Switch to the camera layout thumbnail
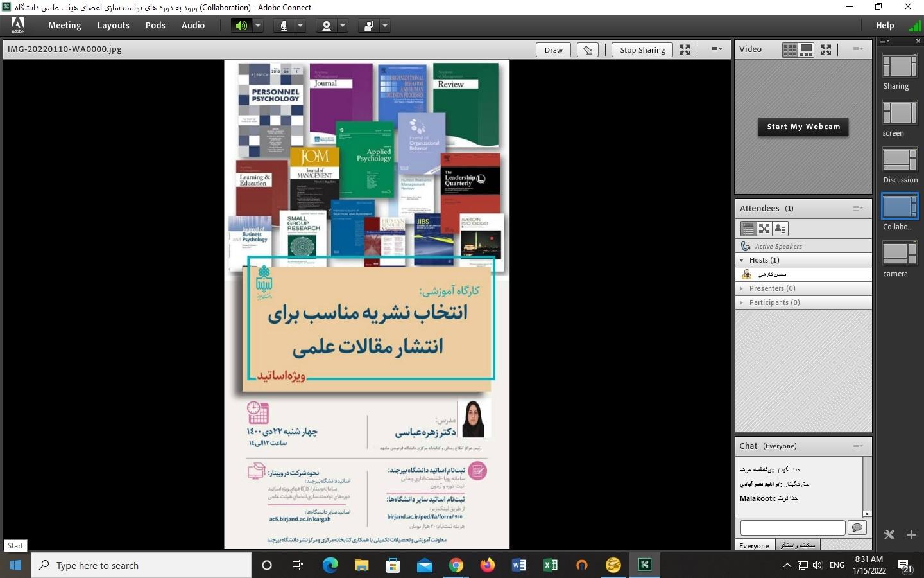Viewport: 924px width, 578px height. pos(900,254)
